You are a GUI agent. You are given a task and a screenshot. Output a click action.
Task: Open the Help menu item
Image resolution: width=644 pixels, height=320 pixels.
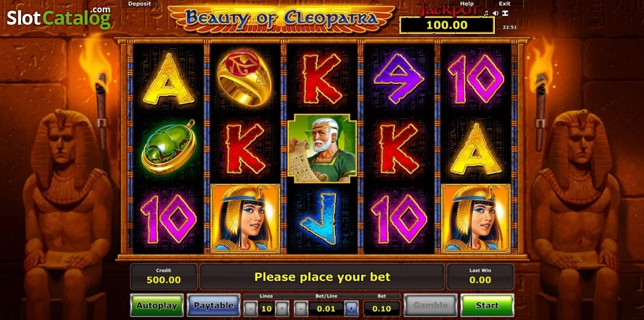[x=466, y=4]
